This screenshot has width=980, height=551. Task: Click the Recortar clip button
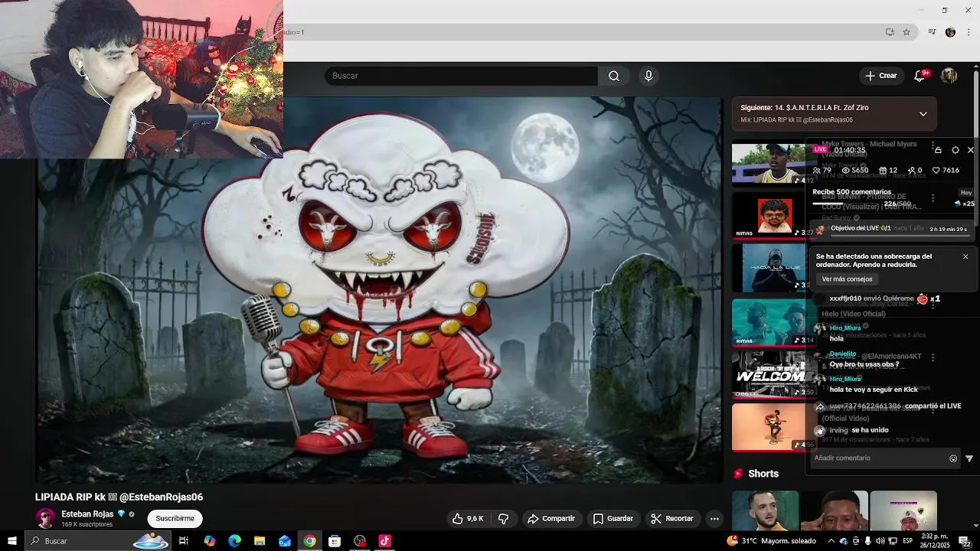pos(672,519)
